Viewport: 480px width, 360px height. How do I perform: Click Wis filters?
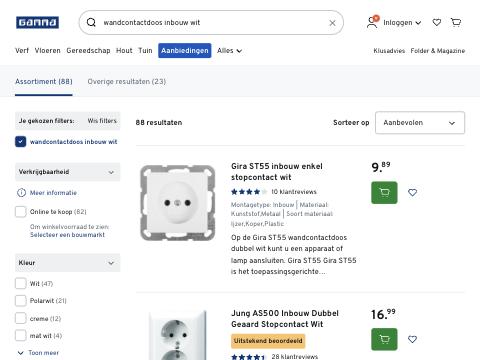point(102,121)
